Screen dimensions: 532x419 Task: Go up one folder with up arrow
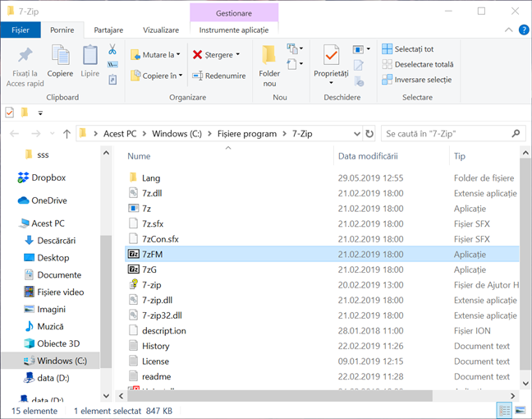[x=66, y=134]
